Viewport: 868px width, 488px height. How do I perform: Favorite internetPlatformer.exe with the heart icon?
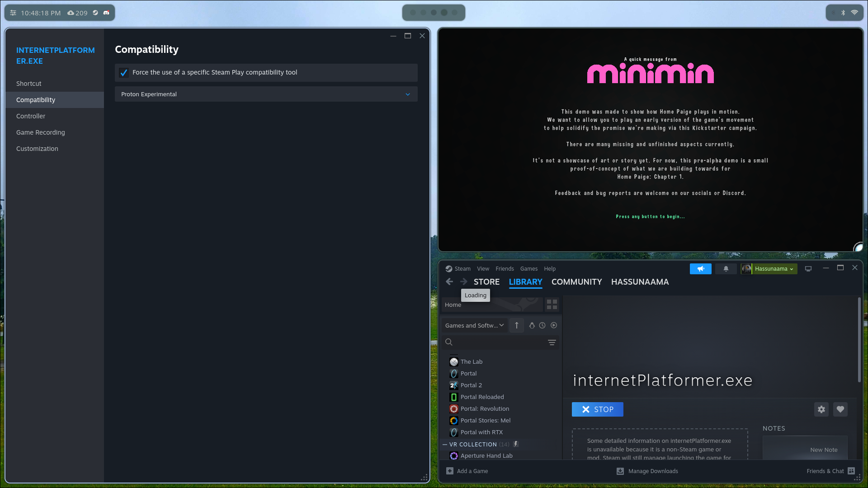(x=840, y=409)
